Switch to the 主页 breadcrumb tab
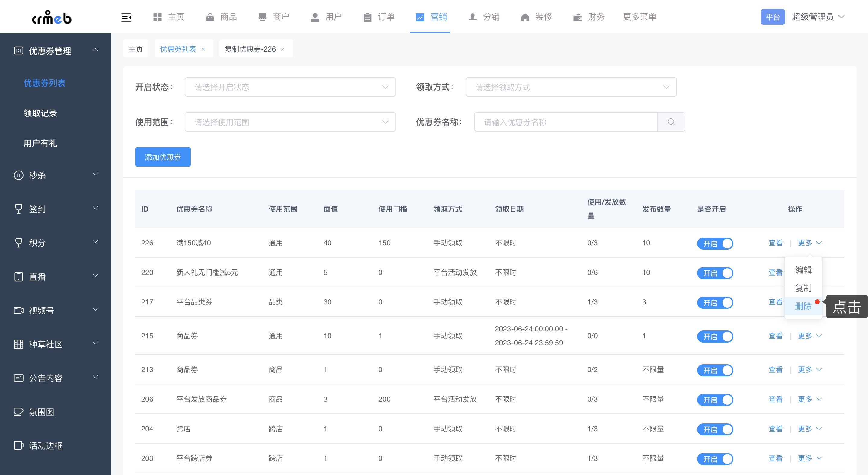The image size is (868, 475). tap(136, 49)
